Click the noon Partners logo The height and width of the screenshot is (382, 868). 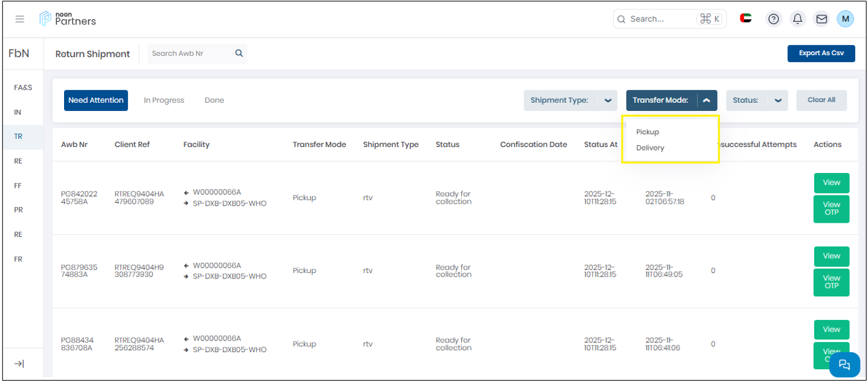coord(67,19)
